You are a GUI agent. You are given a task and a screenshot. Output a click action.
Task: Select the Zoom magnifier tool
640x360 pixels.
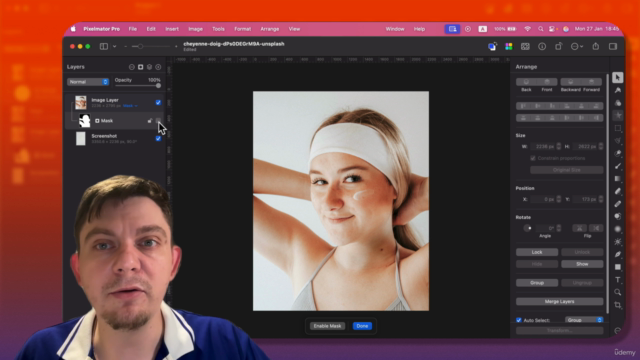point(618,292)
